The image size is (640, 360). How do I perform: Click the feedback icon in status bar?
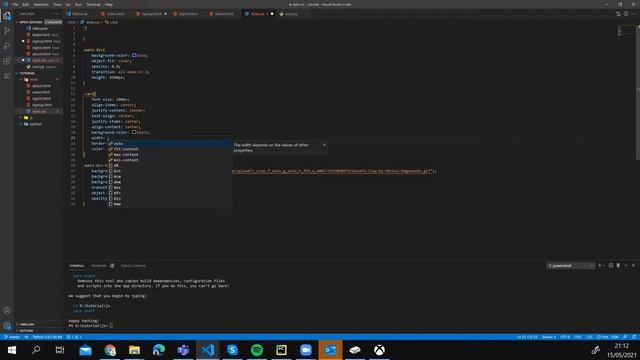[625, 337]
